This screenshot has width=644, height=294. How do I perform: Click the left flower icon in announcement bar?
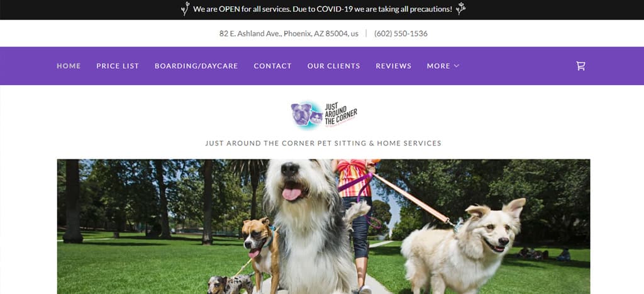(186, 9)
